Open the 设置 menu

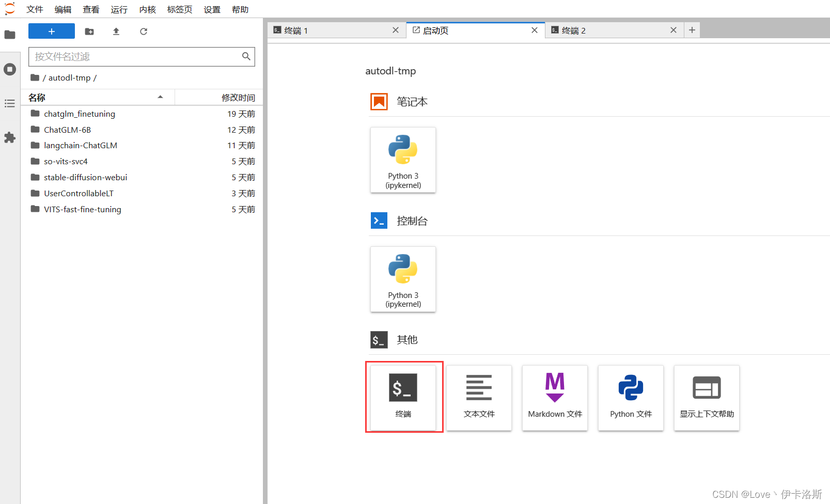(x=212, y=9)
